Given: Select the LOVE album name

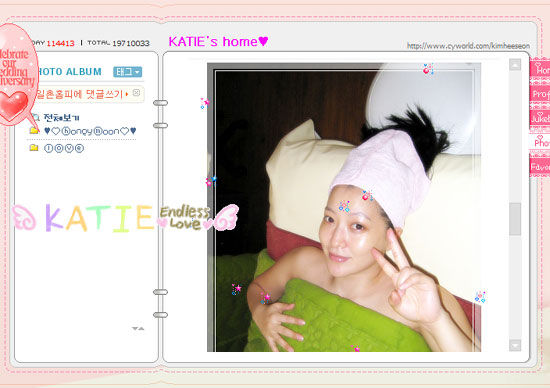Looking at the screenshot, I should (x=64, y=148).
